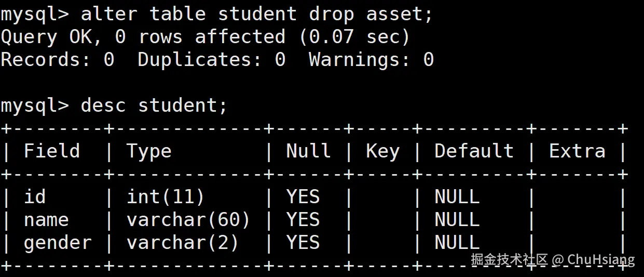Click the 'varchar(60)' type value

pyautogui.click(x=188, y=220)
